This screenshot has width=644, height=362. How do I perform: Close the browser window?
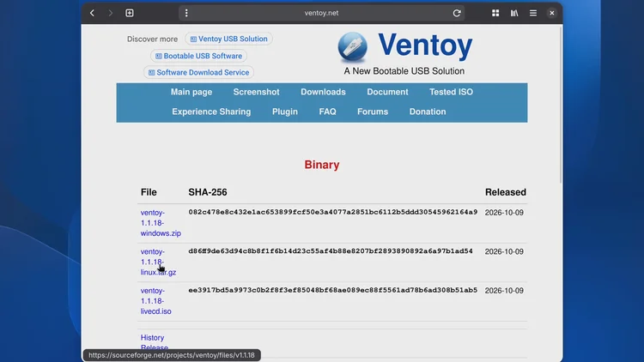552,13
